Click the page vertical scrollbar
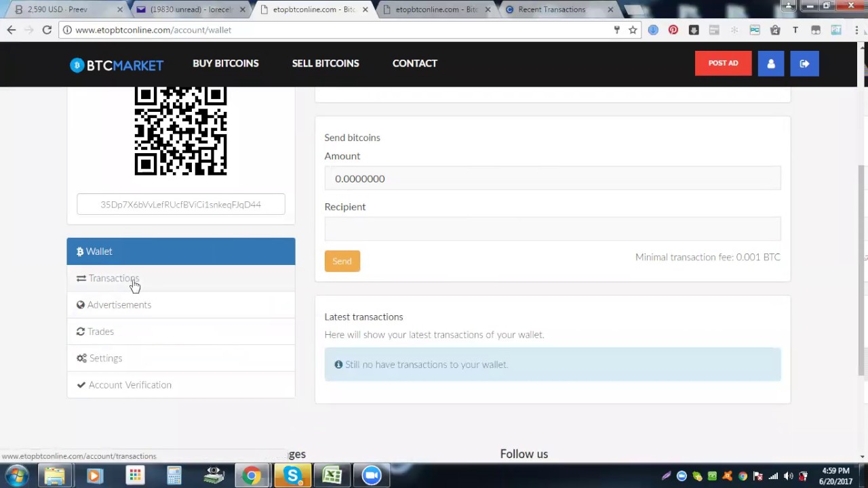Viewport: 868px width, 488px height. [x=863, y=269]
